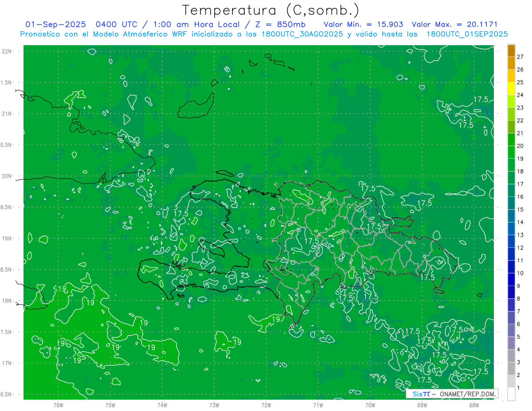Select the white swatch below label 1

click(x=511, y=394)
